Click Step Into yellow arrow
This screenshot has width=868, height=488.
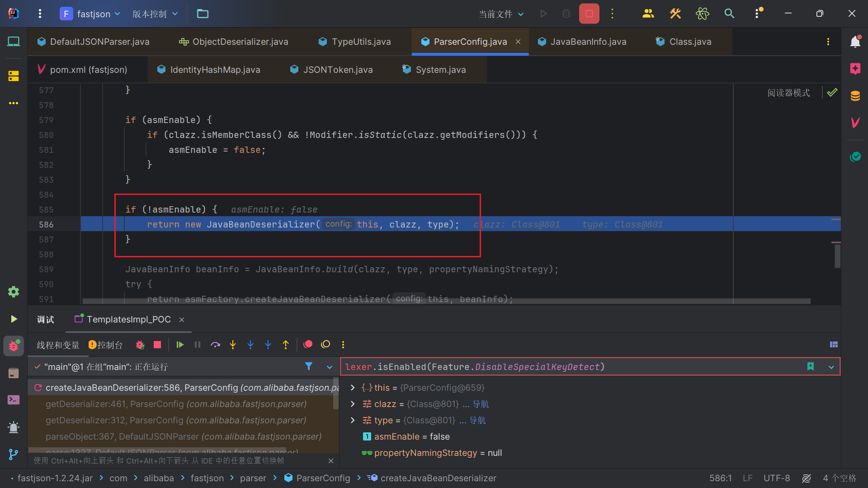[233, 345]
